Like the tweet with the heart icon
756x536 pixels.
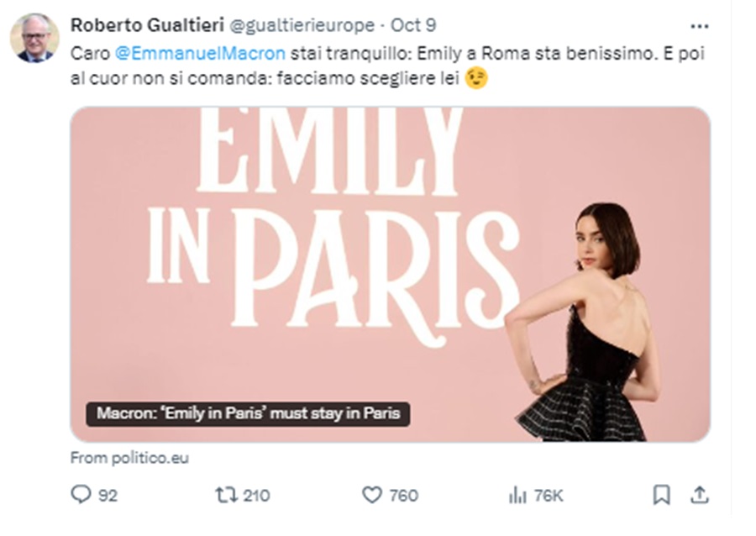tap(372, 496)
